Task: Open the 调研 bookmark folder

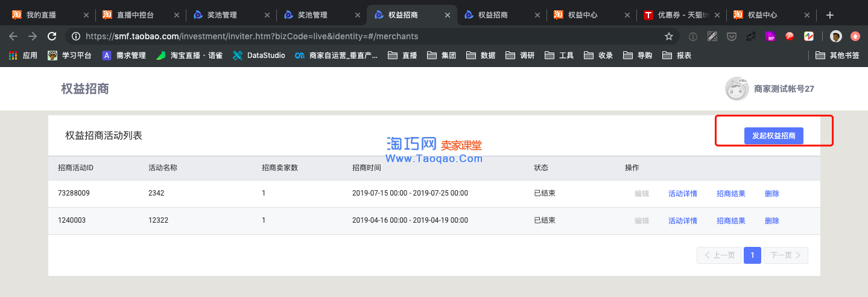Action: (520, 56)
